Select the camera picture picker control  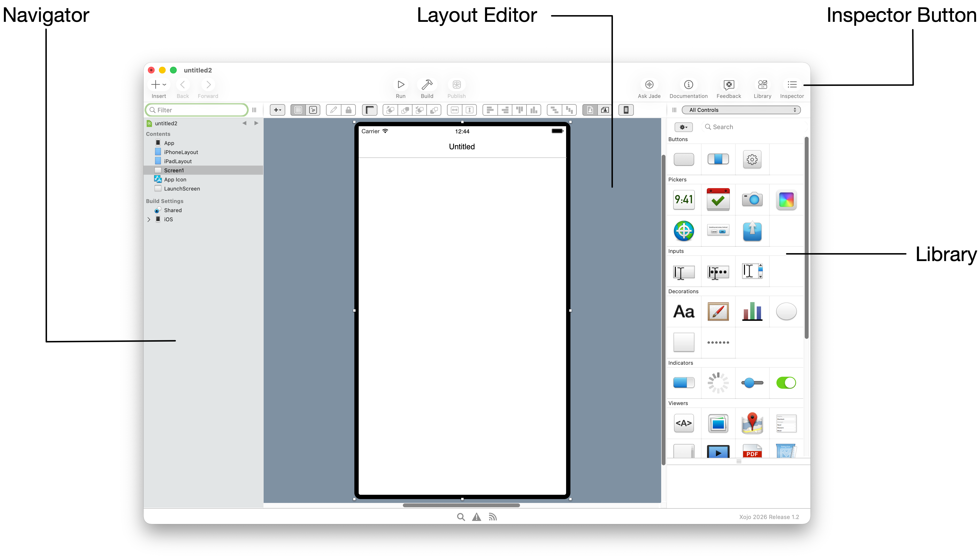(x=752, y=200)
